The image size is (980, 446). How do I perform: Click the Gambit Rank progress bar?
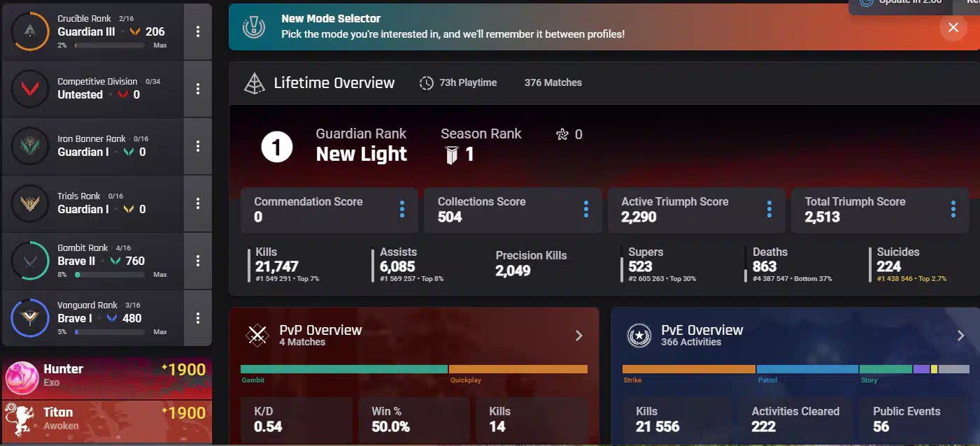coord(110,275)
